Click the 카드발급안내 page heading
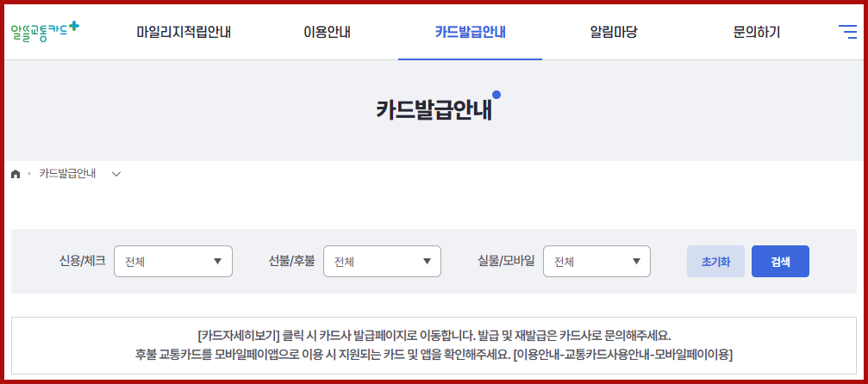 coord(434,110)
